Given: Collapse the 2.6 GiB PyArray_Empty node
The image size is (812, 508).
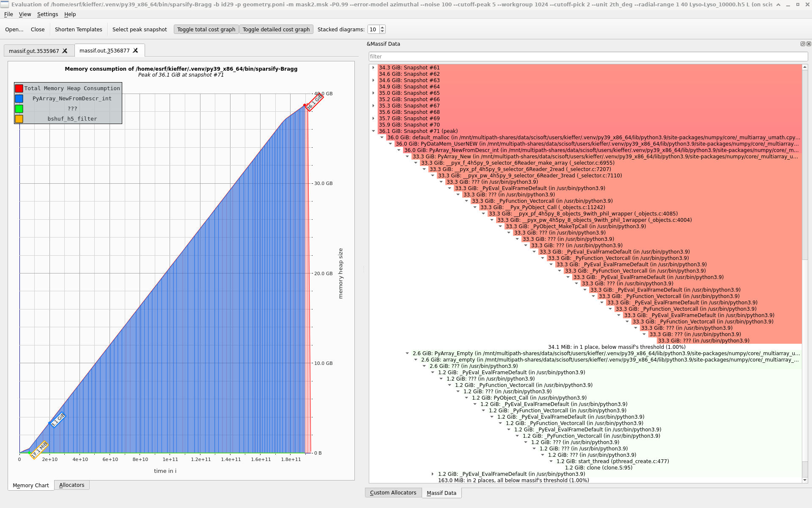Looking at the screenshot, I should click(407, 353).
